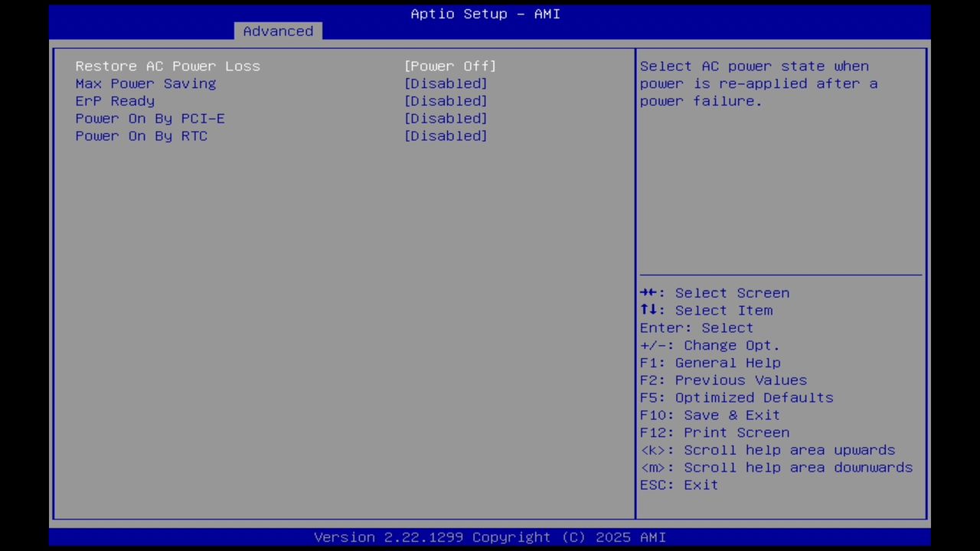Click the Restore AC Power Loss label
This screenshot has width=980, height=551.
[168, 66]
